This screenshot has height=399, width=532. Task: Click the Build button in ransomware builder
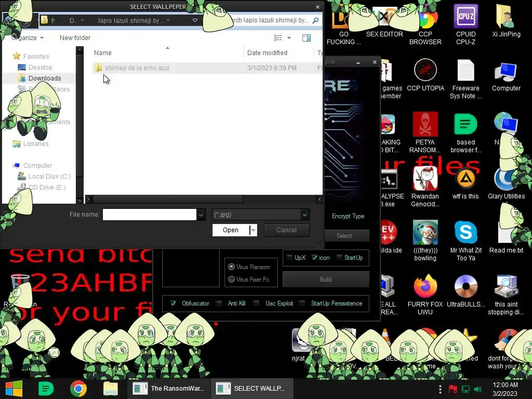(326, 279)
